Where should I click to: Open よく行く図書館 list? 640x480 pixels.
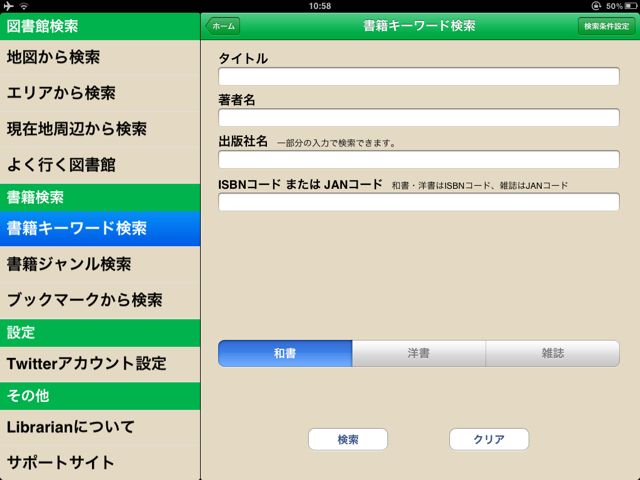[x=100, y=165]
